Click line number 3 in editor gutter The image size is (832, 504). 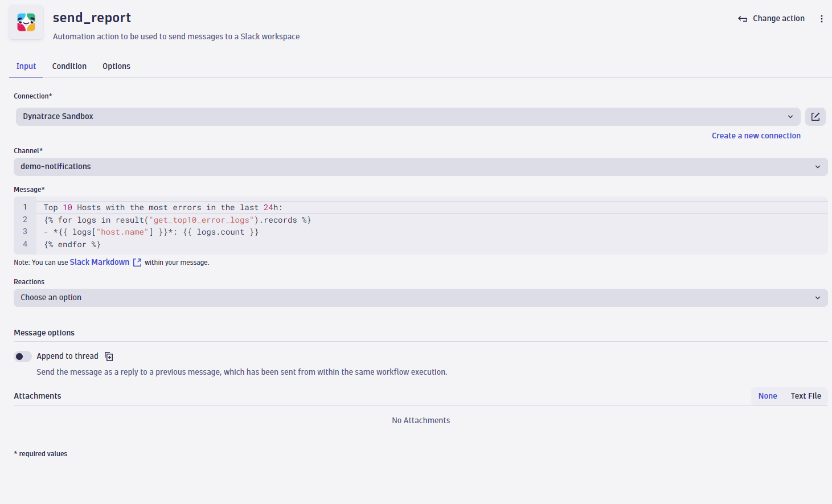pos(25,232)
